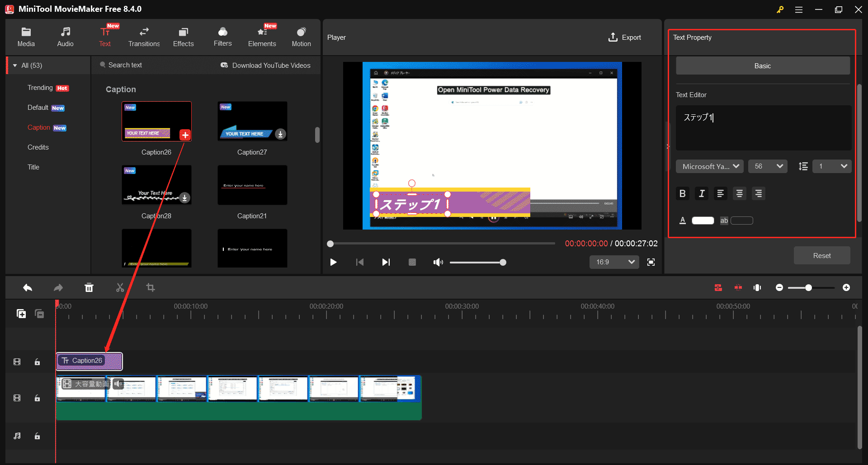Image resolution: width=868 pixels, height=465 pixels.
Task: Split the clip with the scissors tool
Action: [x=120, y=287]
